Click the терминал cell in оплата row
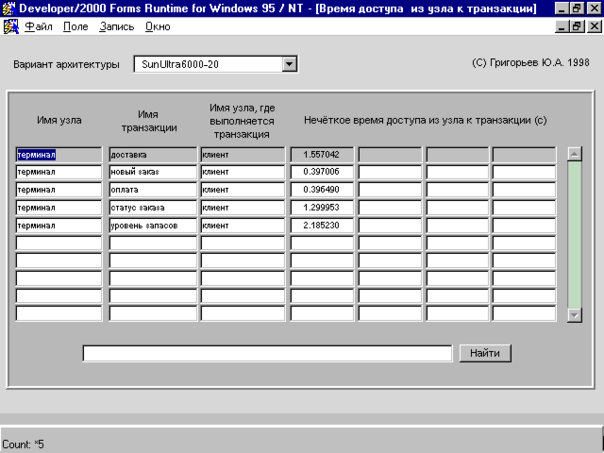 [x=59, y=190]
